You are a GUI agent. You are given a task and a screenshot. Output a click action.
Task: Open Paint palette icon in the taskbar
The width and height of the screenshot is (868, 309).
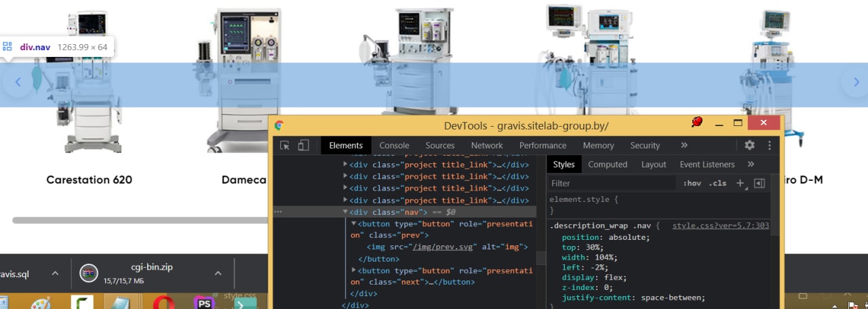41,303
